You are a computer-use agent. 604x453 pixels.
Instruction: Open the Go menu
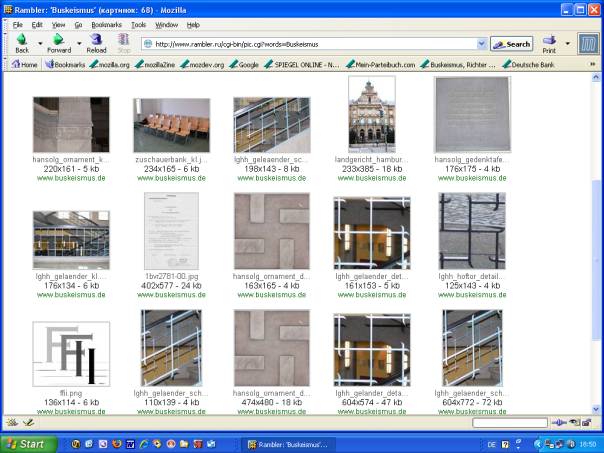(x=78, y=25)
